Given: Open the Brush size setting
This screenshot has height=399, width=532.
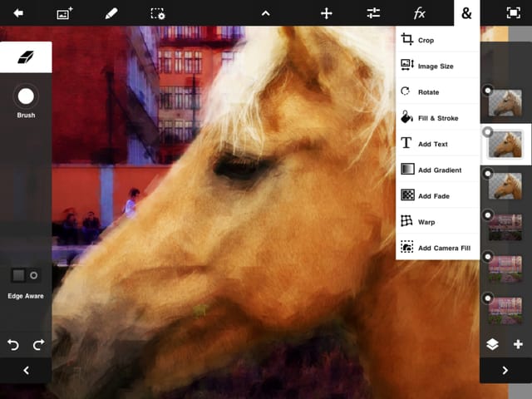Looking at the screenshot, I should tap(26, 96).
